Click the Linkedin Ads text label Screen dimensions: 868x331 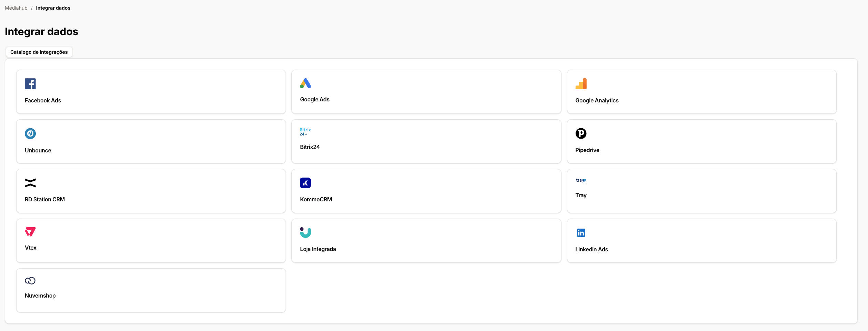[x=591, y=249]
